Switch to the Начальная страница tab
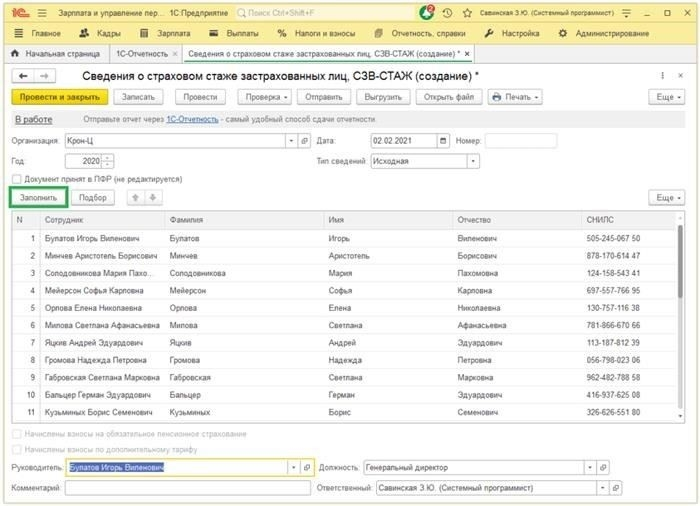This screenshot has height=506, width=700. click(x=56, y=54)
